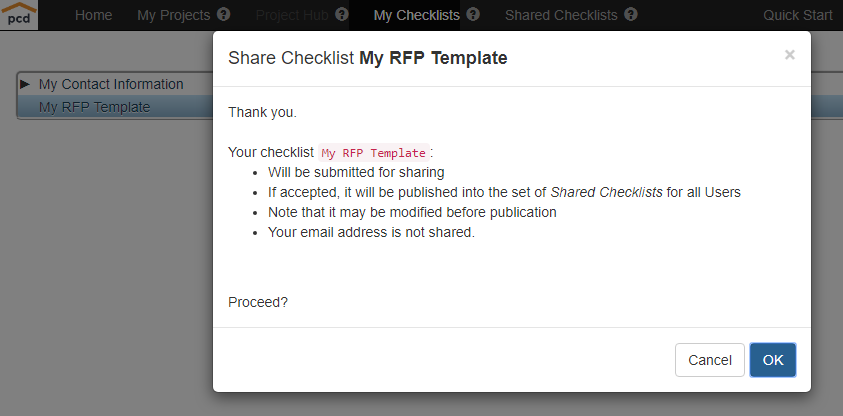Click the Share Checklist dialog title
The height and width of the screenshot is (416, 843).
click(x=367, y=58)
